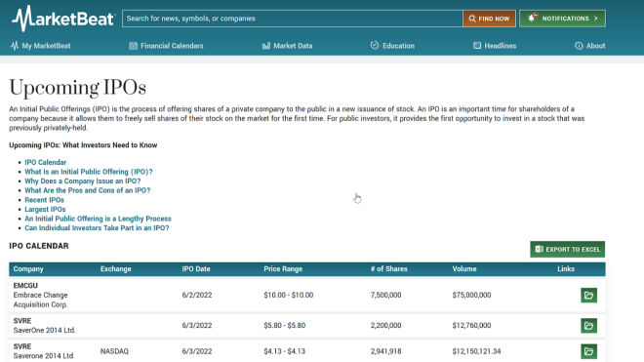Open the folder link icon for SaverOne 2014 Ltd. $5.80 row

[589, 326]
